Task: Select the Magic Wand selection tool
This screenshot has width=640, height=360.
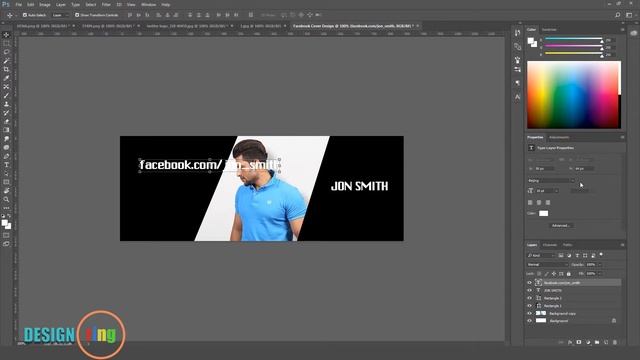Action: coord(6,60)
